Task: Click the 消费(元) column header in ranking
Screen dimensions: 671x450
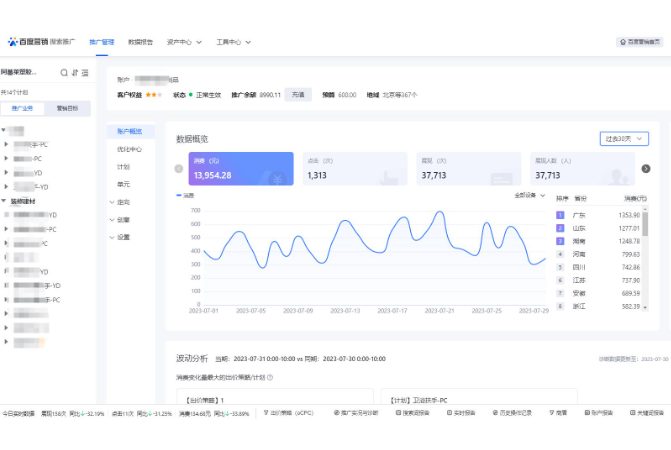Action: coord(635,198)
